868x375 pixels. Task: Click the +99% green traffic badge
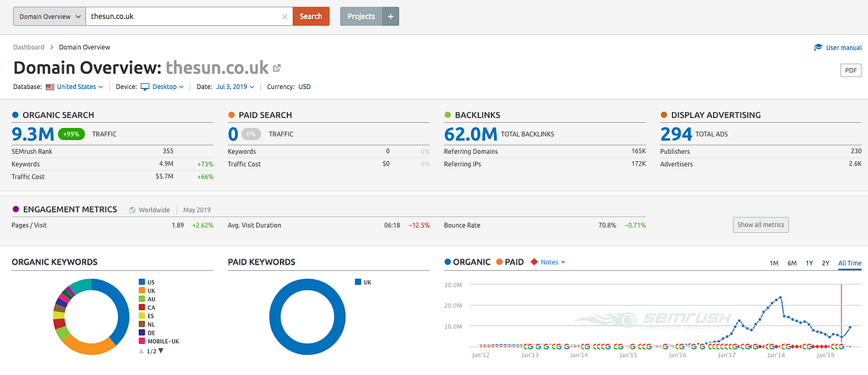tap(72, 134)
